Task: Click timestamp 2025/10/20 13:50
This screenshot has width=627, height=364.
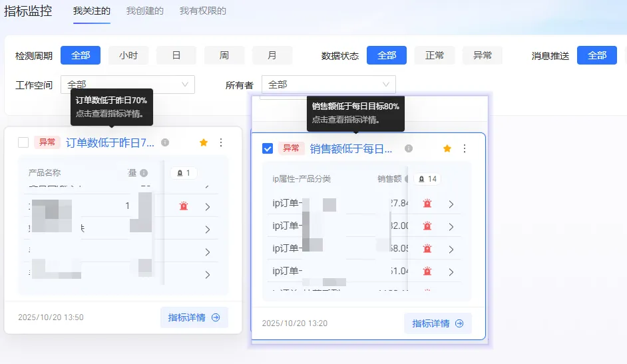Action: [51, 317]
